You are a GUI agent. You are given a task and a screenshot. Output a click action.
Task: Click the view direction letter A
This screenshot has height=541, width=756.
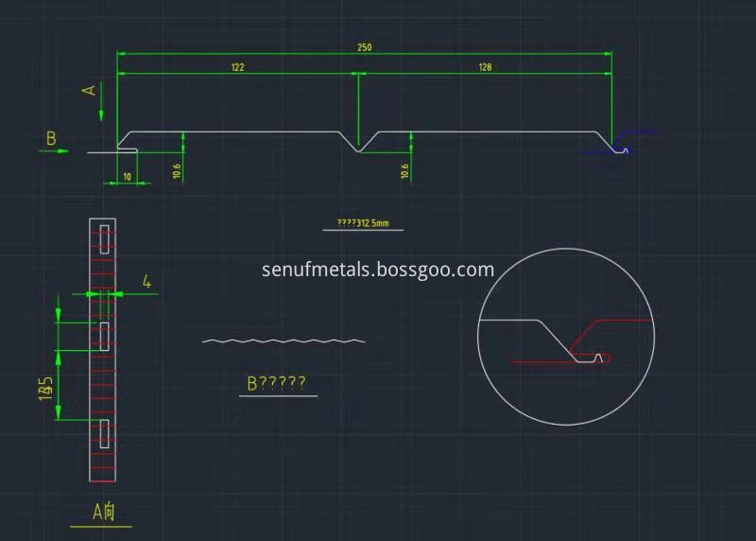pos(90,90)
